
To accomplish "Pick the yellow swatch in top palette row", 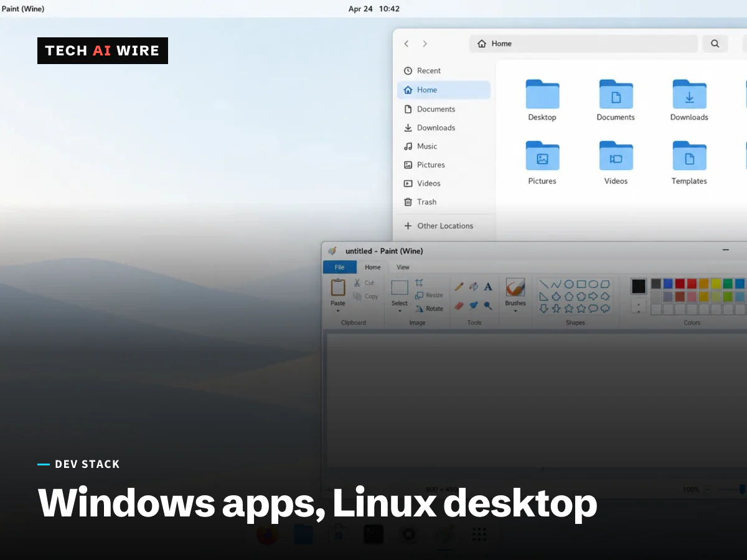I will (x=716, y=284).
